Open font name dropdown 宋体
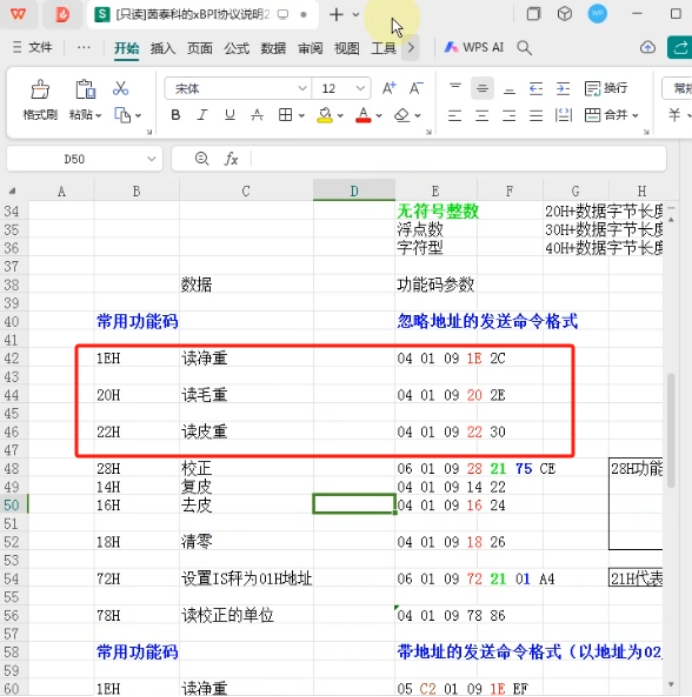The image size is (692, 697). coord(302,88)
